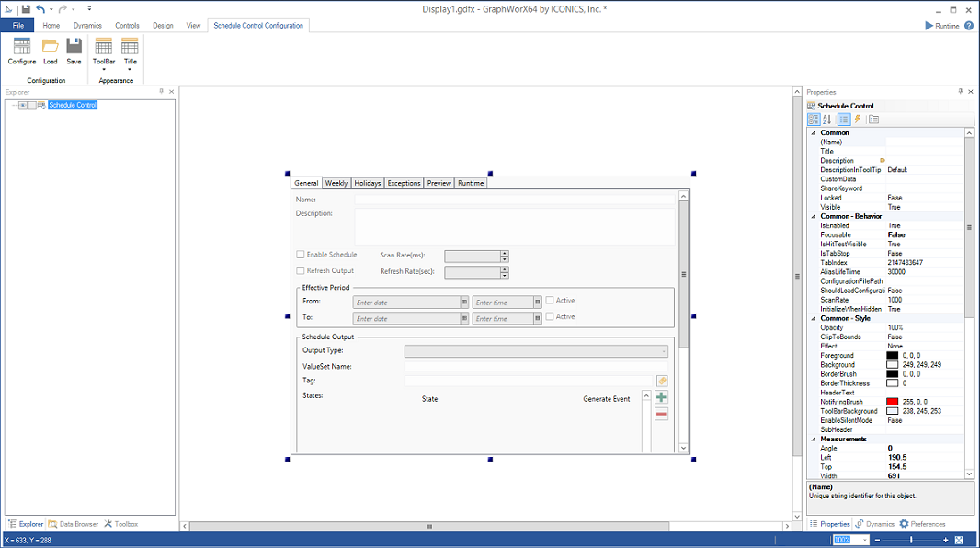This screenshot has height=548, width=980.
Task: Click the red minus remove state icon
Action: point(661,415)
